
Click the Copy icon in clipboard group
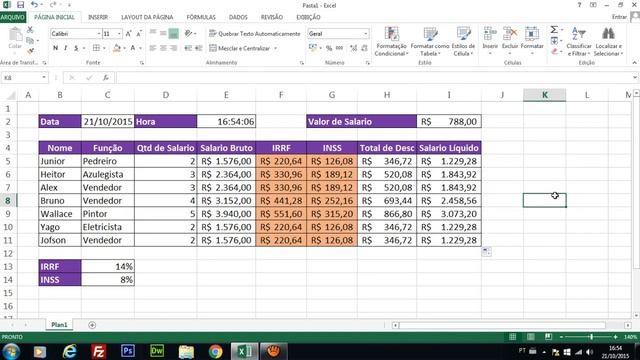click(30, 40)
